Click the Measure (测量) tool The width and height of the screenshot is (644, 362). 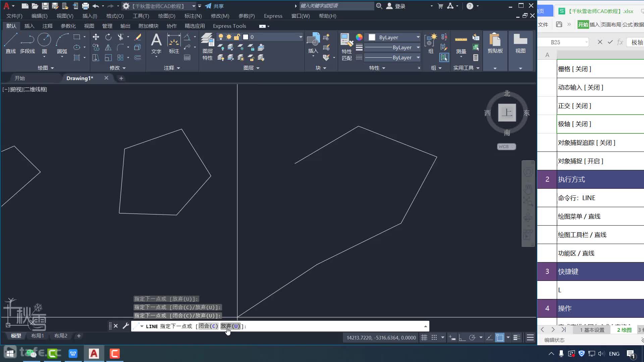[461, 44]
